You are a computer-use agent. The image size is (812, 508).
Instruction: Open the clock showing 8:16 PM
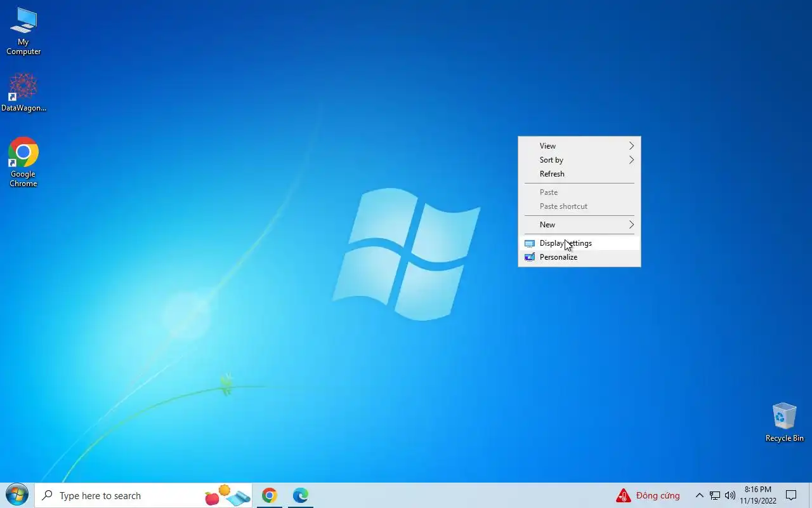tap(757, 495)
